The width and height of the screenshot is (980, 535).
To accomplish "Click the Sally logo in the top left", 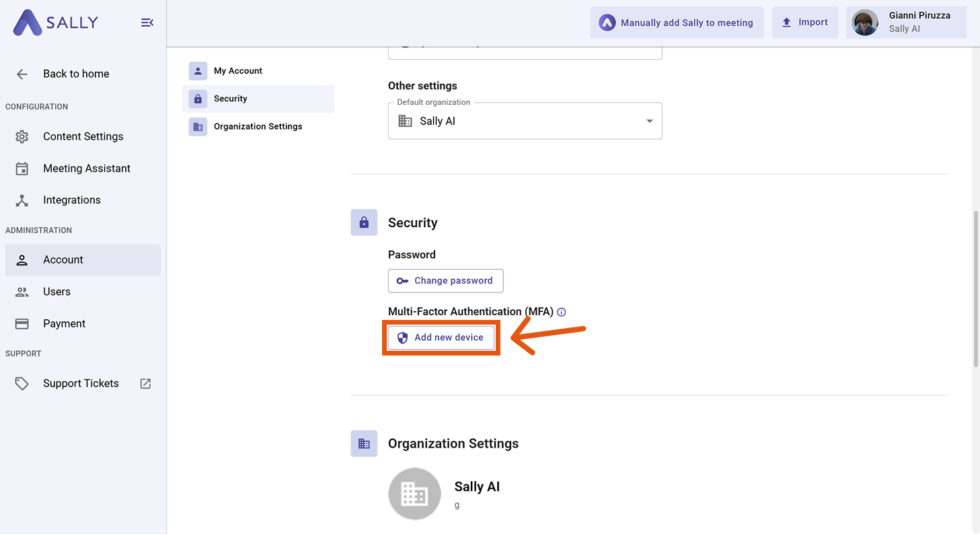I will pos(54,22).
